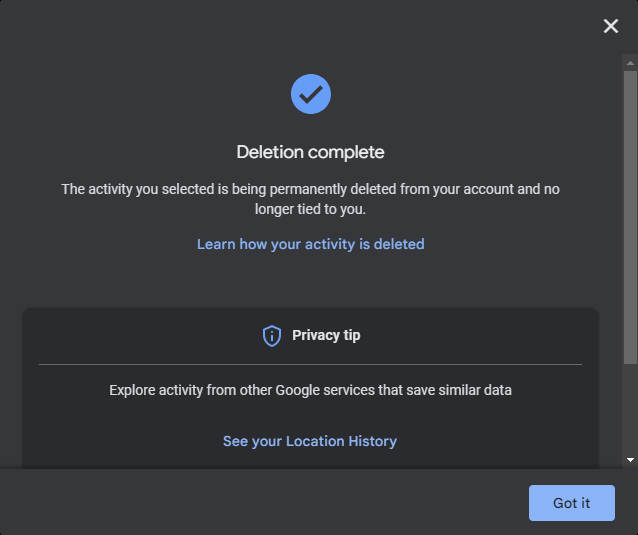Viewport: 638px width, 535px height.
Task: Confirm with the 'Got it' button
Action: point(572,503)
